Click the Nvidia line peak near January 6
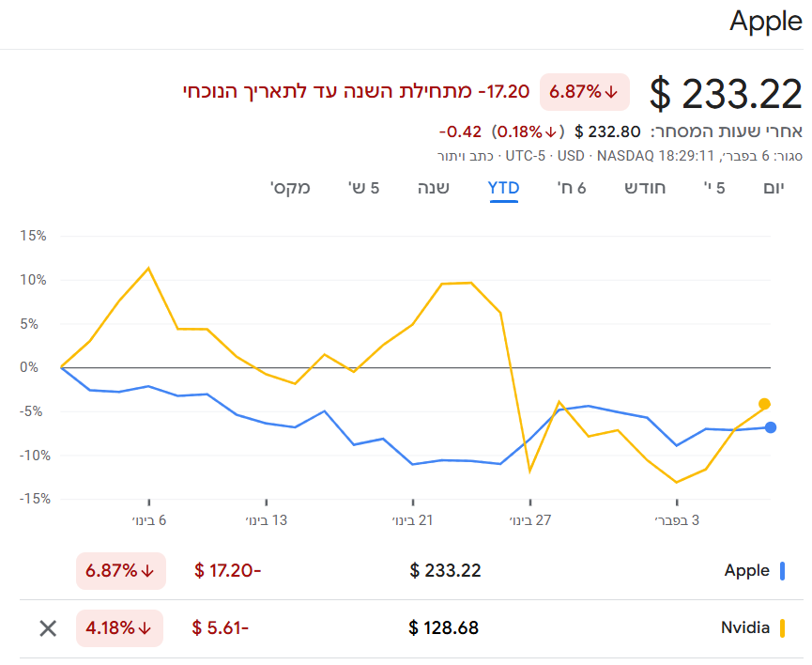This screenshot has height=665, width=812. 148,269
